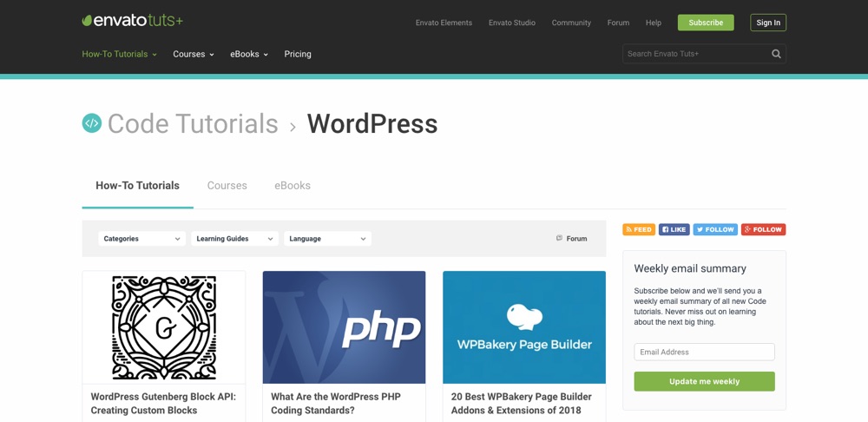
Task: Go to Envato Studio
Action: coord(512,23)
